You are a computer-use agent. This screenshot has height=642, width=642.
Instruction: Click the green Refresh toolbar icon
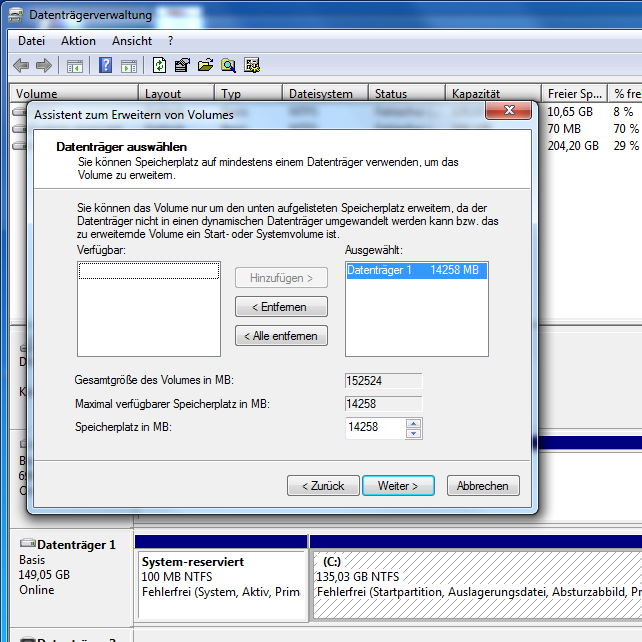coord(159,66)
